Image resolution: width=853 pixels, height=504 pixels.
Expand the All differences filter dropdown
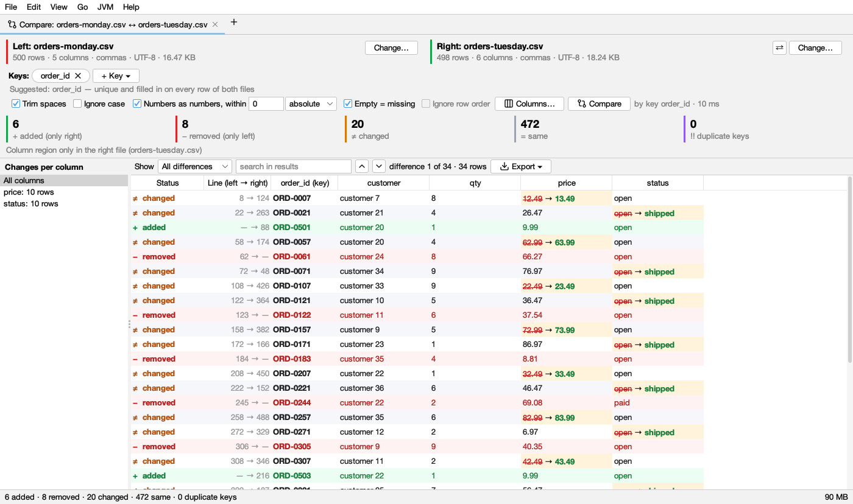(195, 166)
